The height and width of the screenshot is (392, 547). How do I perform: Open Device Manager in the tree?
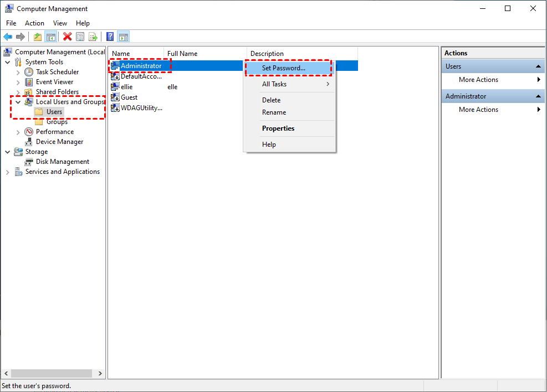tap(59, 142)
